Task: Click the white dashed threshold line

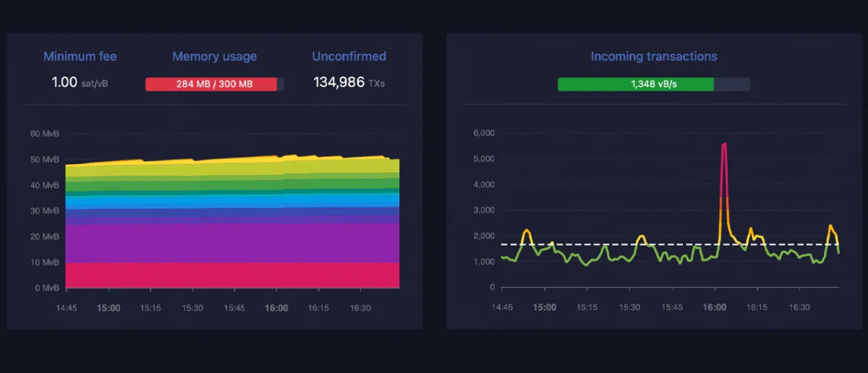Action: click(x=651, y=244)
